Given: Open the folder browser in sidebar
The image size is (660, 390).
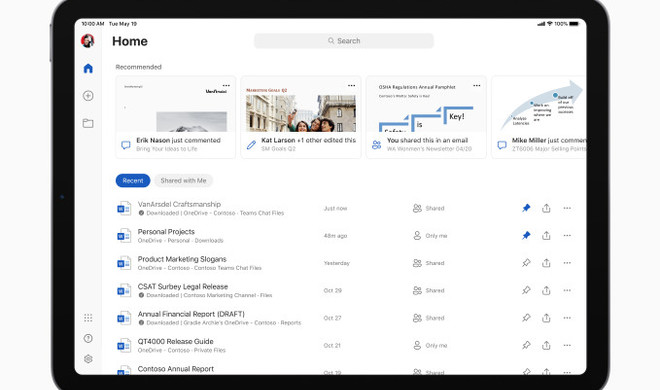Looking at the screenshot, I should (x=88, y=123).
